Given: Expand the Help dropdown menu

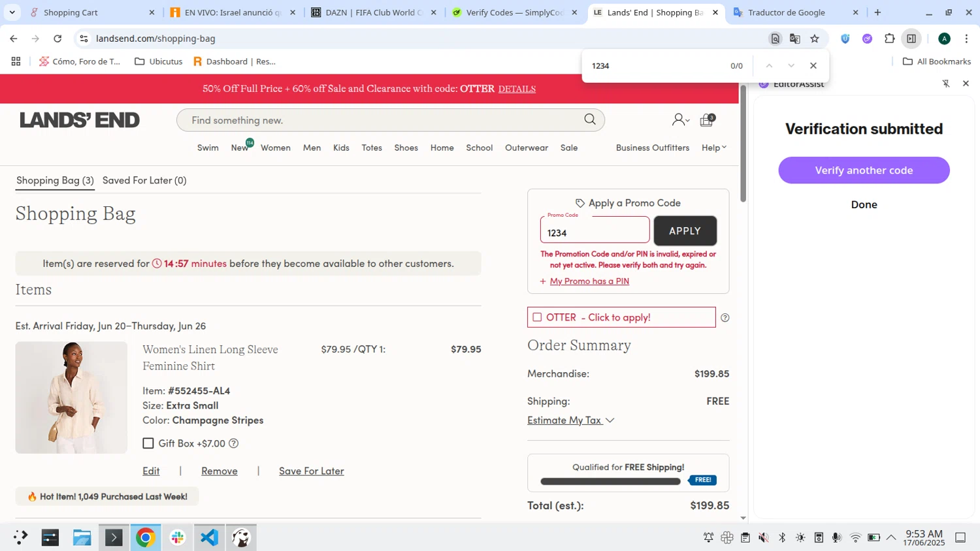Looking at the screenshot, I should click(x=714, y=148).
